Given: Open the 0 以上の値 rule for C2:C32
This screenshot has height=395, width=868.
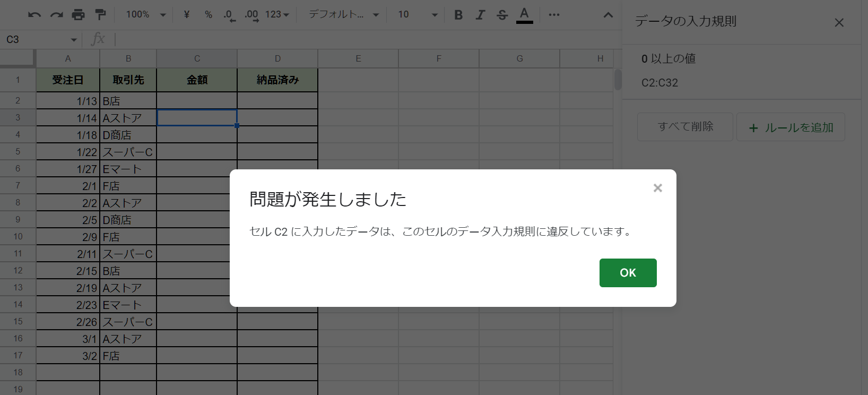Looking at the screenshot, I should click(x=741, y=71).
